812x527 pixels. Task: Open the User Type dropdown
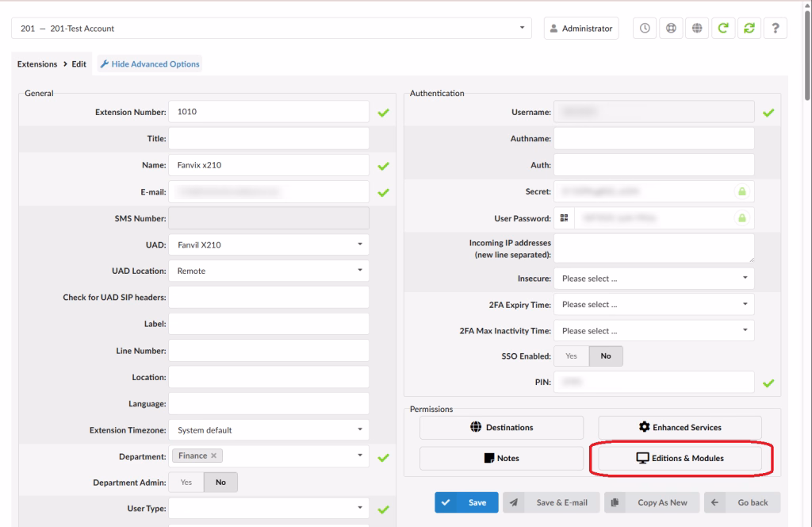click(x=269, y=508)
